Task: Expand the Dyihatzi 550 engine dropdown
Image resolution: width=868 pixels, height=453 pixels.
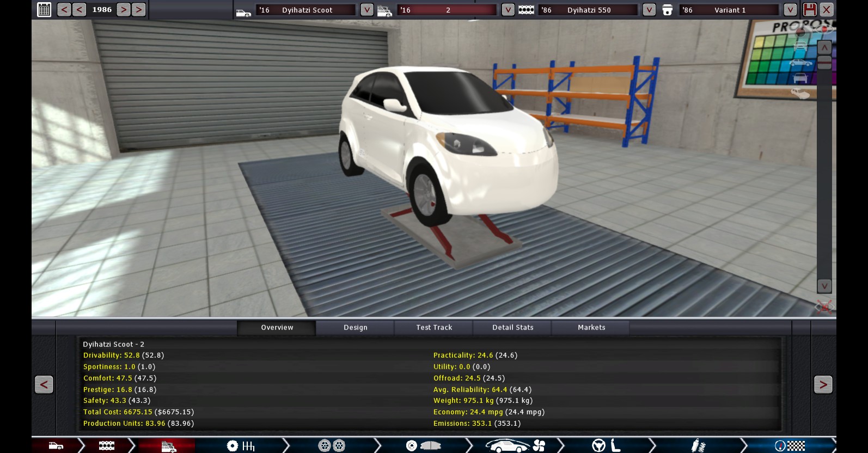Action: click(x=649, y=10)
